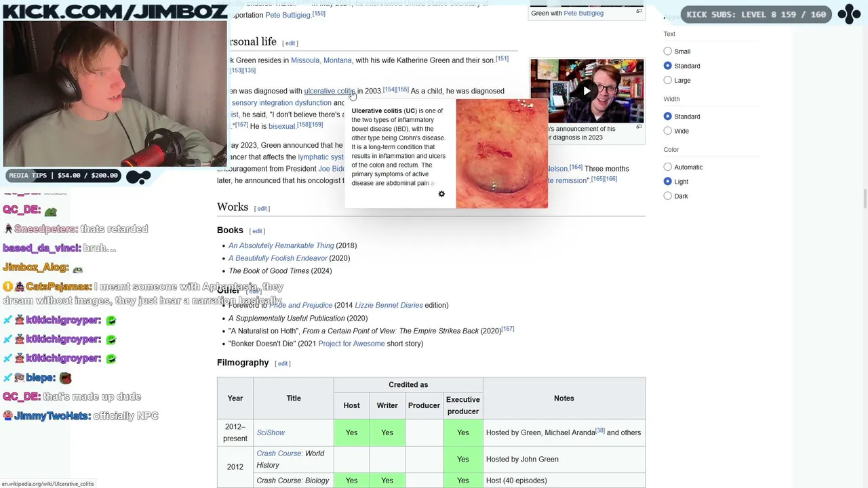Open the Lizzie Bennet Diaries link
868x488 pixels.
[389, 305]
